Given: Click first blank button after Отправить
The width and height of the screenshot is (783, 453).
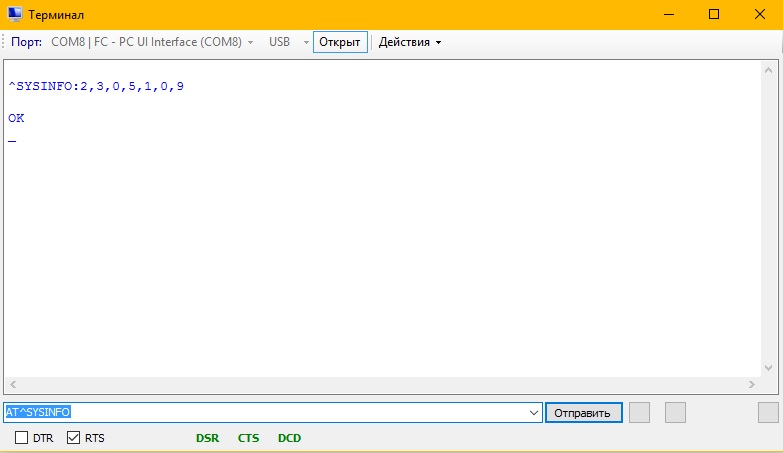Looking at the screenshot, I should pyautogui.click(x=639, y=413).
